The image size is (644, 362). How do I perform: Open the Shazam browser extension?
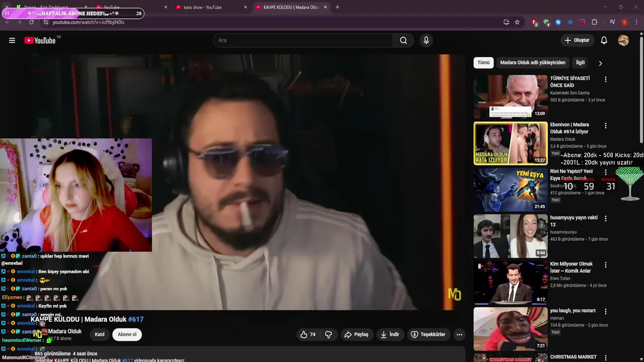coord(558,22)
